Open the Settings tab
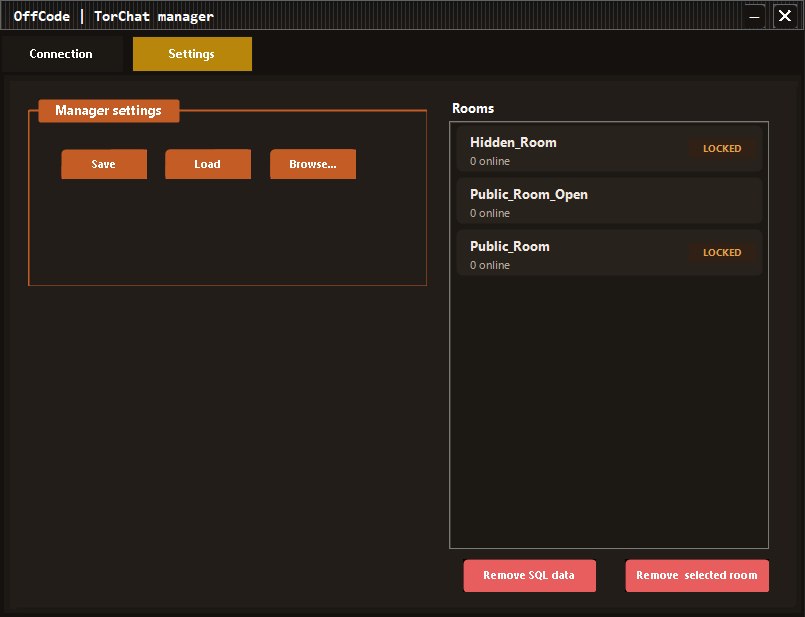 pos(192,54)
